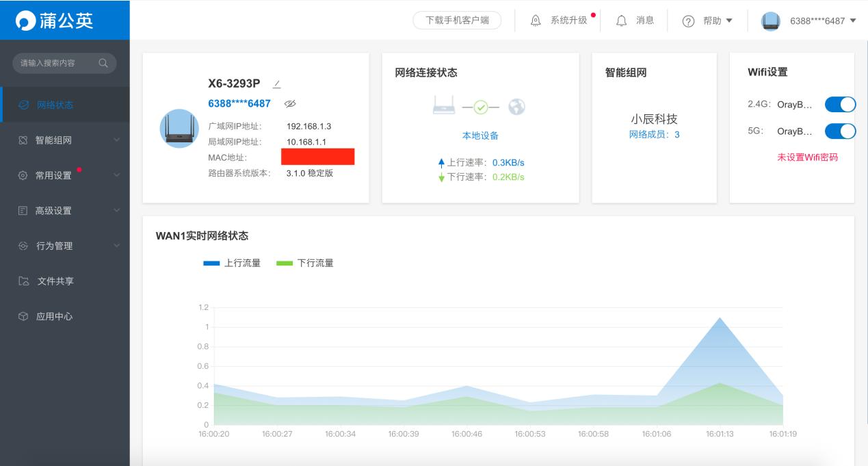
Task: Click the search magnifier icon in sidebar
Action: (x=103, y=62)
